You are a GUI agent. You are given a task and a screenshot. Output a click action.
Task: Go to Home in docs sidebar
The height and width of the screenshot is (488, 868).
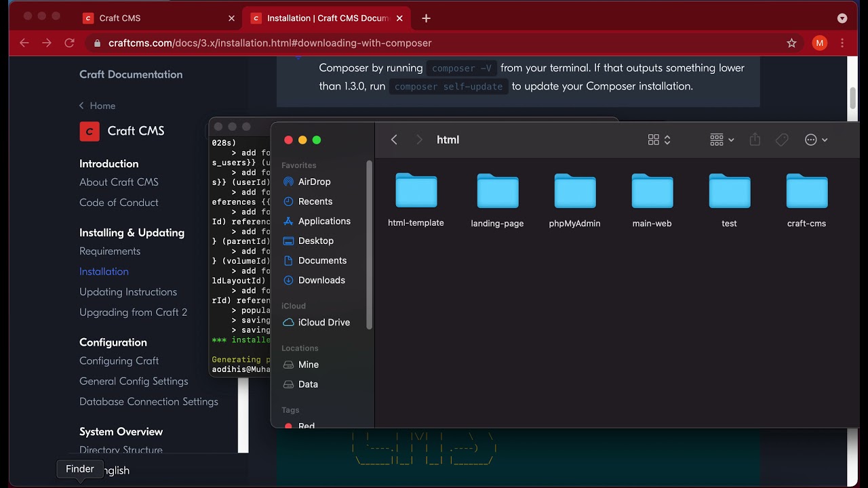[97, 106]
